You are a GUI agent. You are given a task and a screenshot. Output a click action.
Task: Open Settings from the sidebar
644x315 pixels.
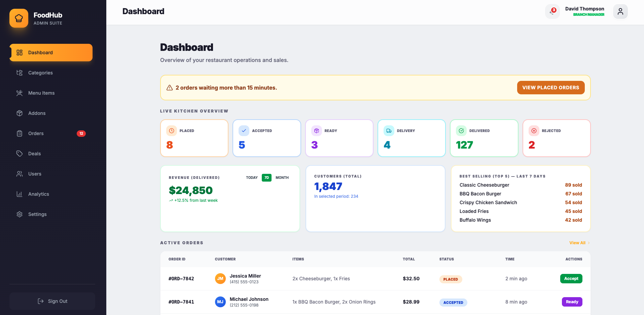tap(51, 214)
